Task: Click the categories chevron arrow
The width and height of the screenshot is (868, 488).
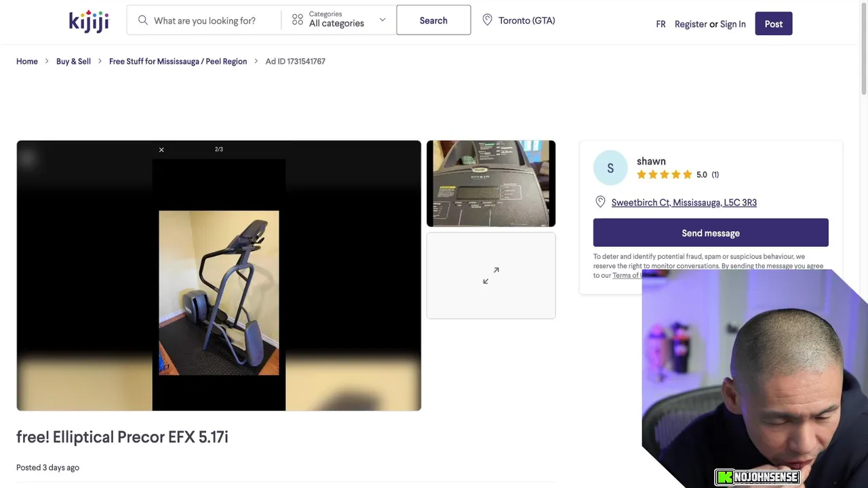Action: click(x=382, y=20)
